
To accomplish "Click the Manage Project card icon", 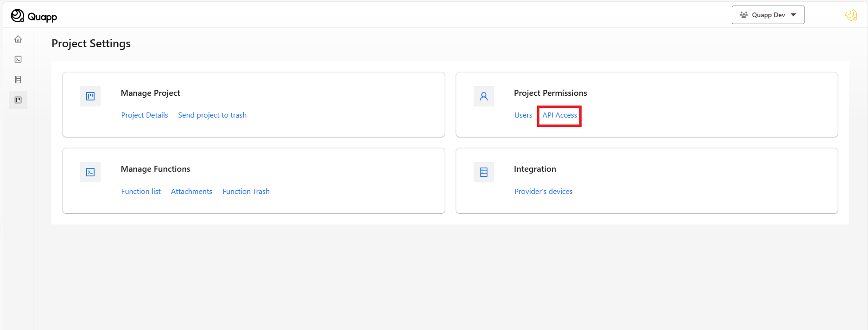I will point(90,96).
